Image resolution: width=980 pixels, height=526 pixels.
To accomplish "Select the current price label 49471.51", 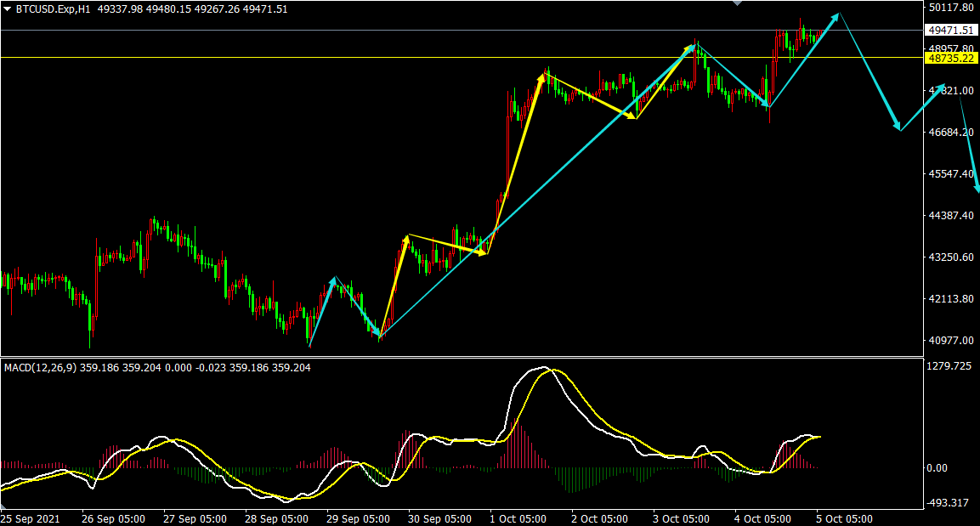I will (950, 30).
